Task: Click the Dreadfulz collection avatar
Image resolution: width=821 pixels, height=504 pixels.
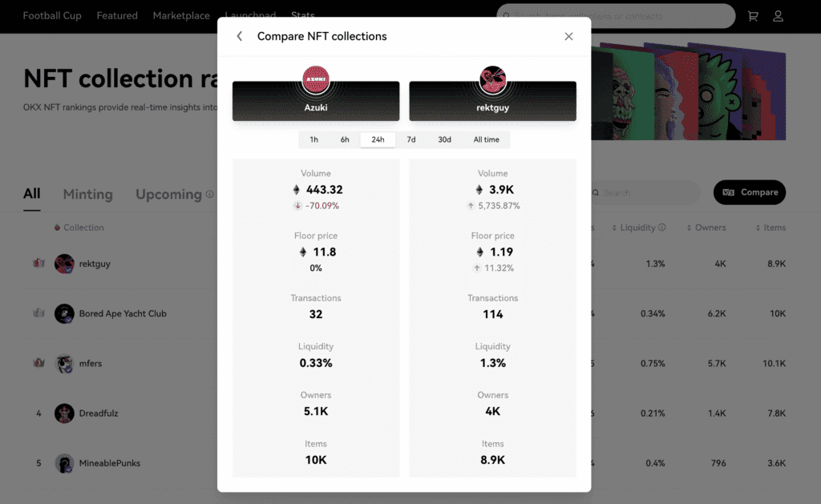Action: click(64, 413)
